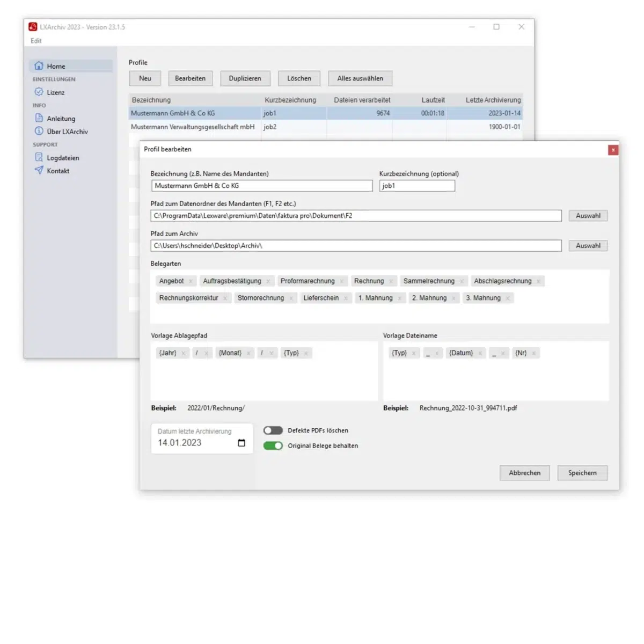Close the Profil bearbeiten dialog
The image size is (644, 644).
click(x=613, y=150)
